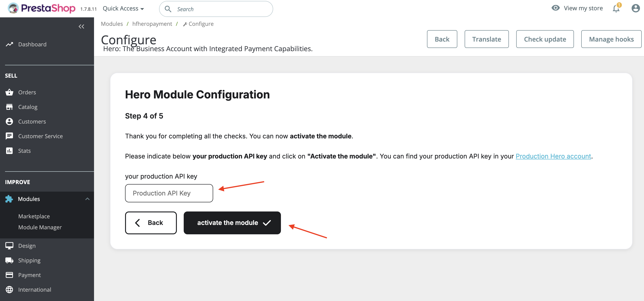Click the Customers person icon
Image resolution: width=644 pixels, height=301 pixels.
(9, 121)
